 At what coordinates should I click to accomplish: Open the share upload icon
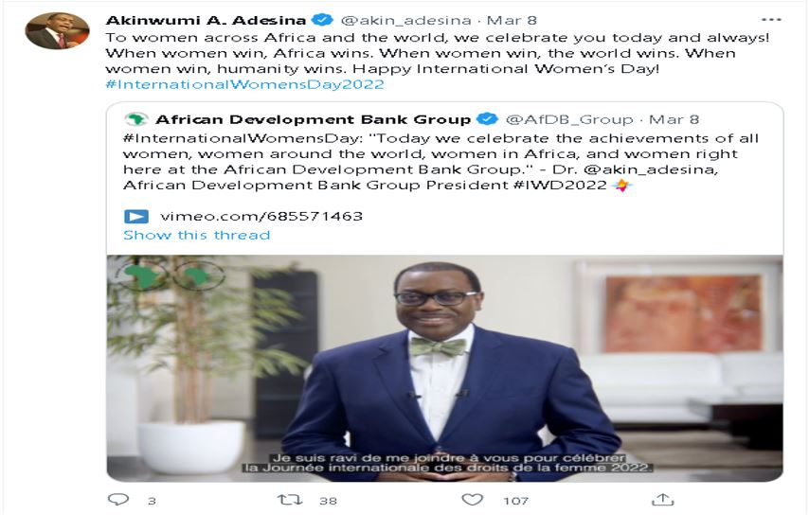tap(663, 499)
